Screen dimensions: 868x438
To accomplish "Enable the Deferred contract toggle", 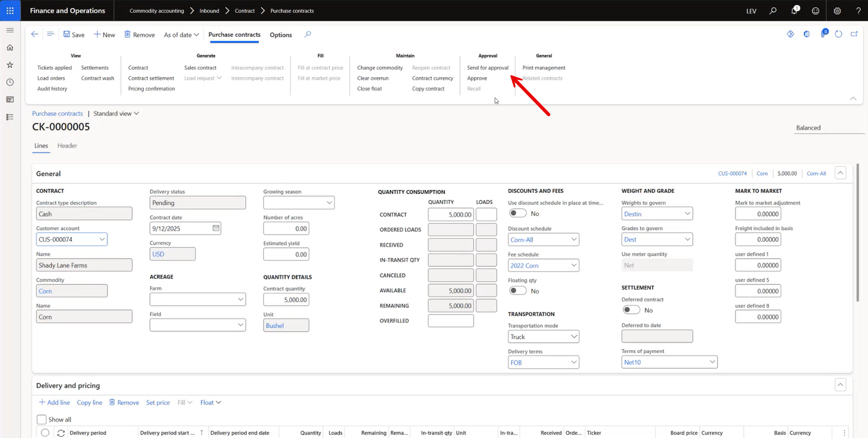I will (631, 310).
